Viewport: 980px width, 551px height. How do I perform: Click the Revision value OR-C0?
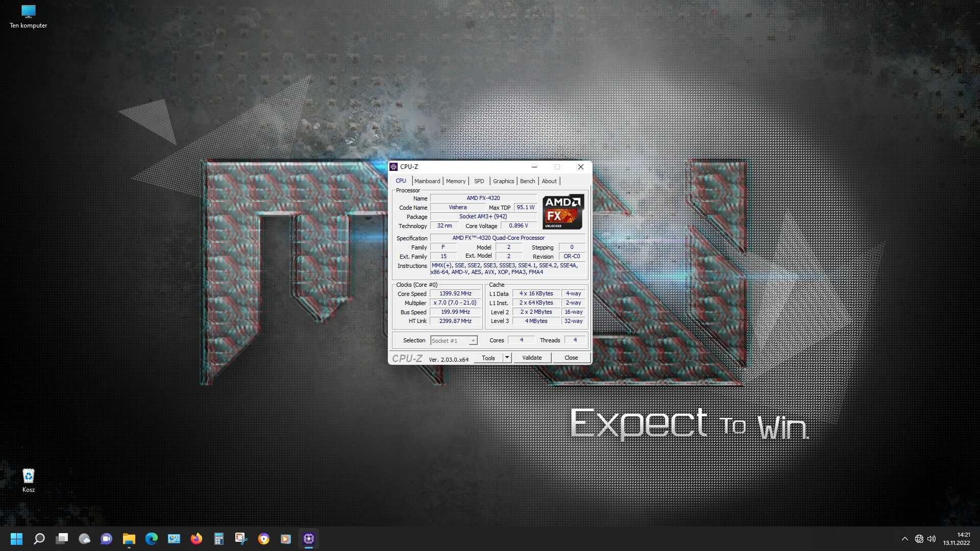[572, 257]
